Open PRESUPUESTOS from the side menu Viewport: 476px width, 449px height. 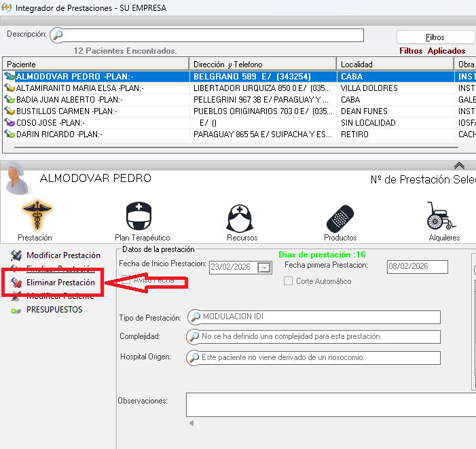(x=54, y=310)
